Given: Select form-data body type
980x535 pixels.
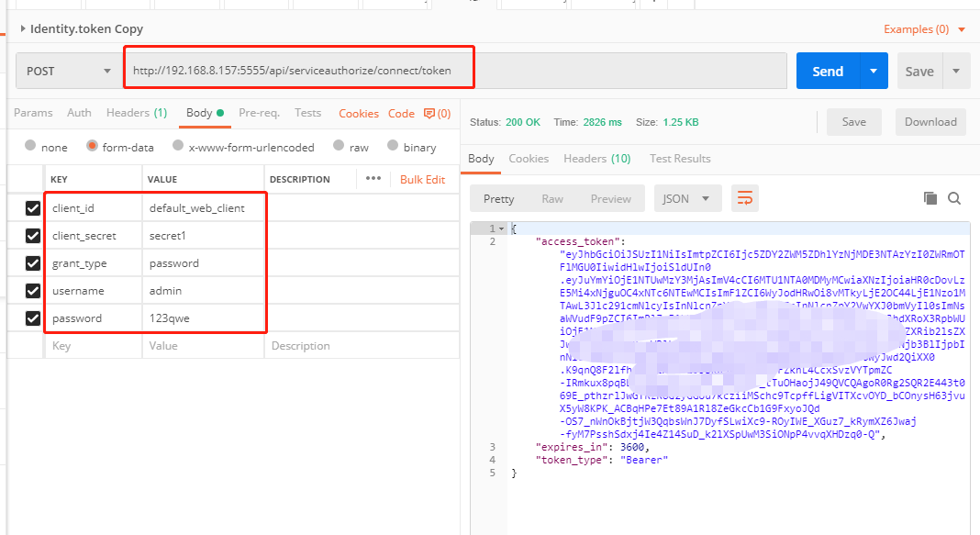Looking at the screenshot, I should pos(92,146).
